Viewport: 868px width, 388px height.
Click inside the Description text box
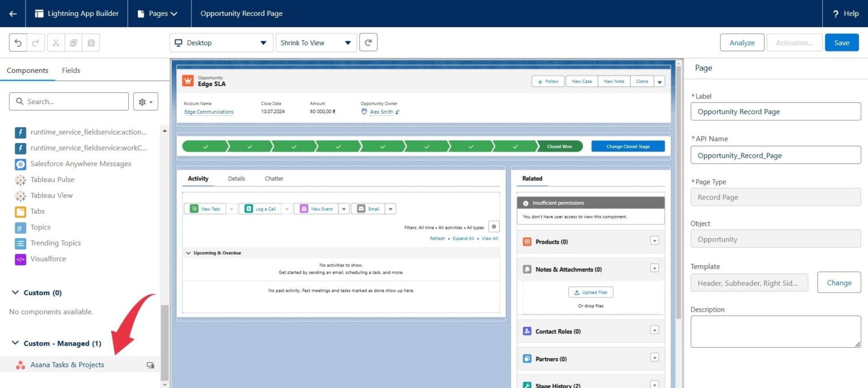click(x=775, y=330)
